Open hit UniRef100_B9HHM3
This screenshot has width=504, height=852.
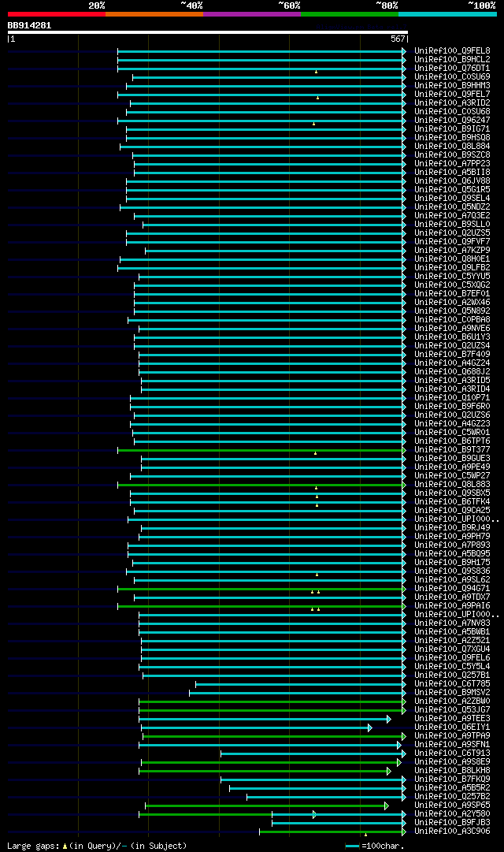click(452, 86)
